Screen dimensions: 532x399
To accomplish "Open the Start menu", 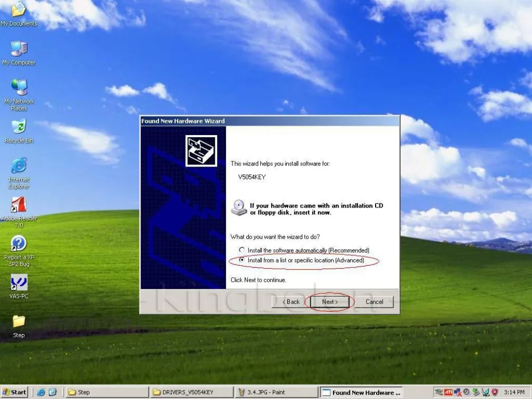I will (x=14, y=392).
